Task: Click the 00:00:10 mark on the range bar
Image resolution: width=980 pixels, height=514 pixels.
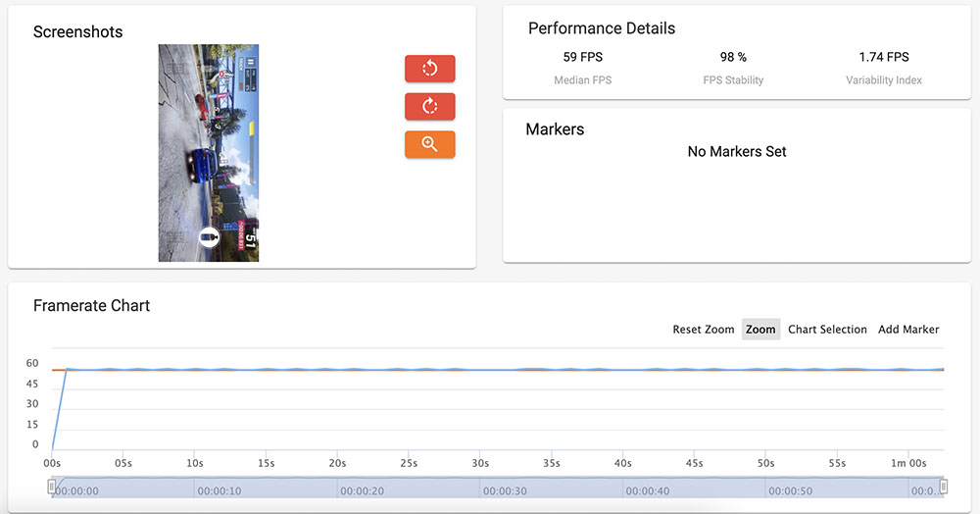Action: tap(219, 490)
